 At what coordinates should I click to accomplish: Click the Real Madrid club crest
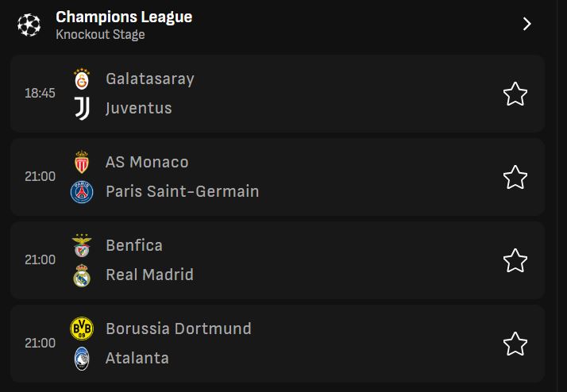click(82, 275)
